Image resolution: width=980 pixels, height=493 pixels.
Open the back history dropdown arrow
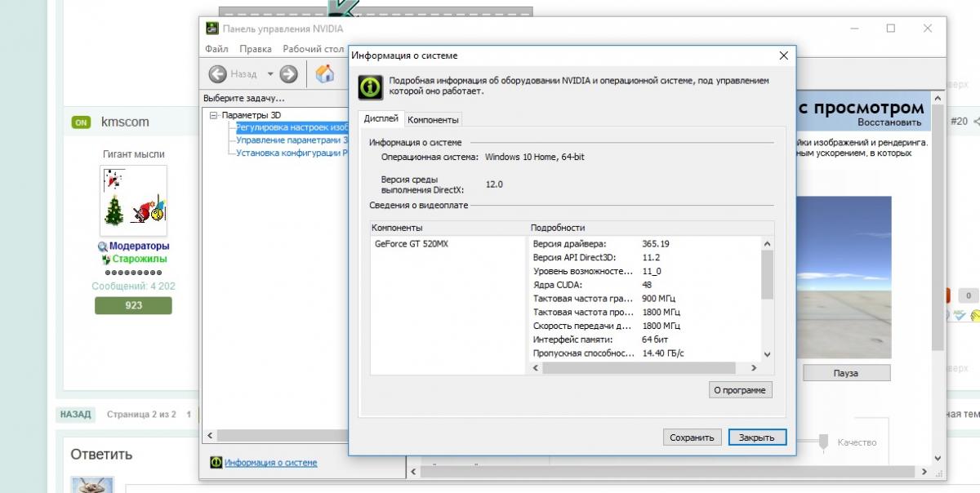pos(270,74)
